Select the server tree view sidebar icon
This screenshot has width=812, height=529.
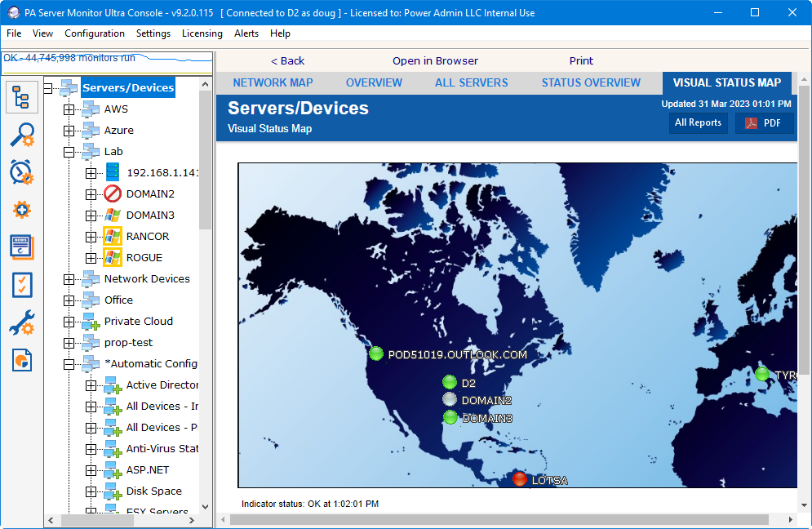pyautogui.click(x=22, y=98)
